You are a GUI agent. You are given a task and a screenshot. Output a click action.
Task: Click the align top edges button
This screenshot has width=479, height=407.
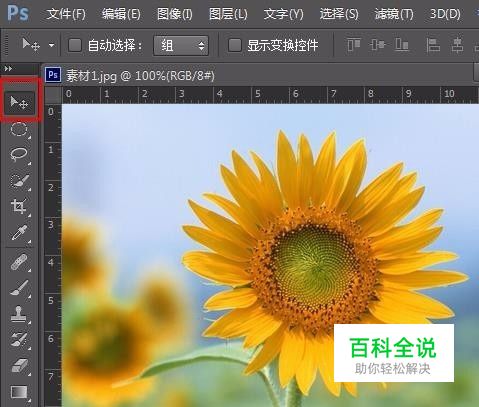354,44
